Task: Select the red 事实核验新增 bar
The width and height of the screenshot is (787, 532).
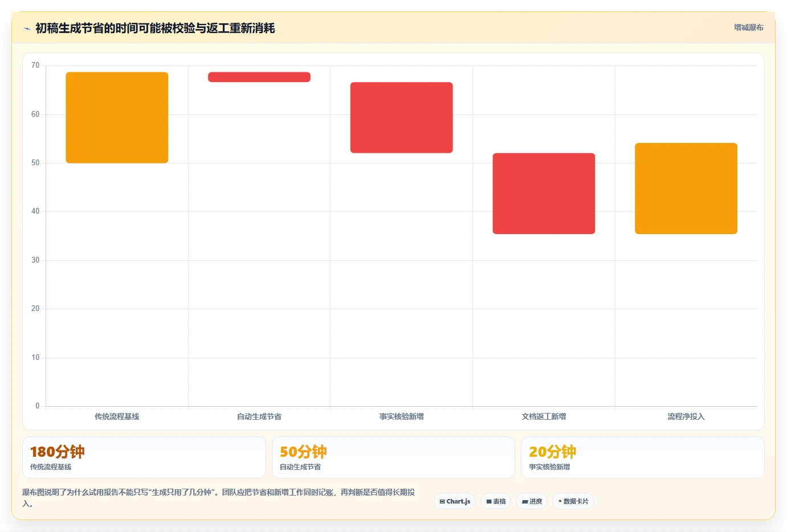Action: (x=402, y=117)
